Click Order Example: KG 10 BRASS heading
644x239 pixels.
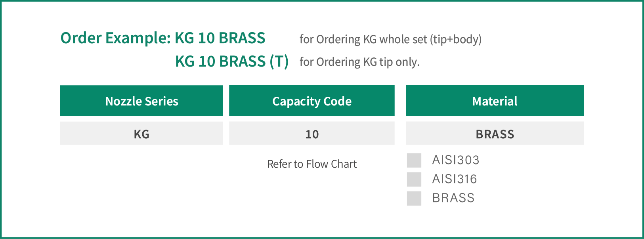[163, 38]
